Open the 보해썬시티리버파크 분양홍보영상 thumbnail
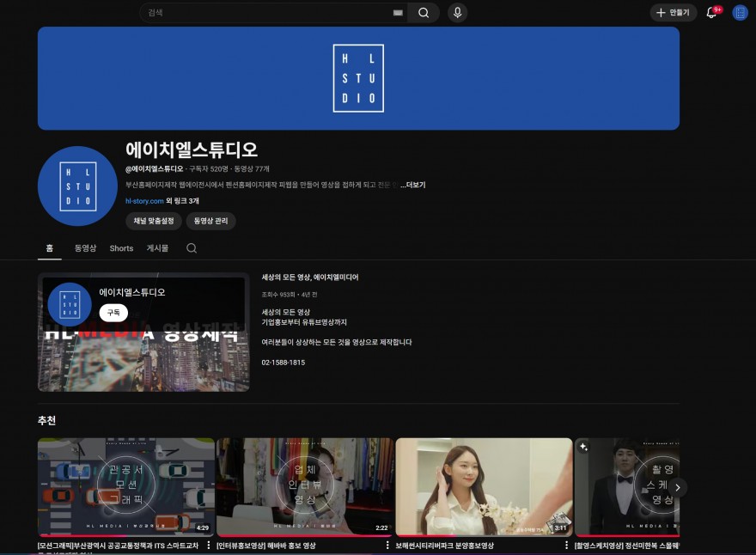756x555 pixels. tap(484, 486)
